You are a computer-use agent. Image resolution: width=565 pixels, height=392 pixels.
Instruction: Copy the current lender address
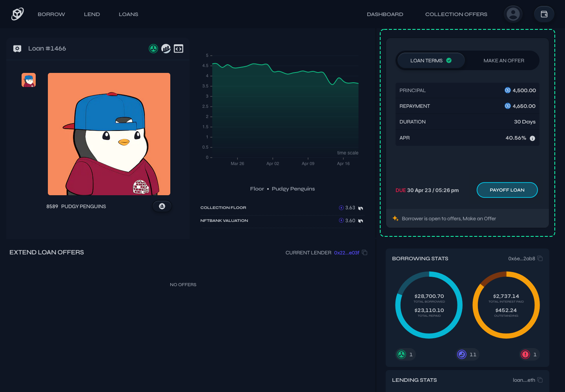coord(365,252)
